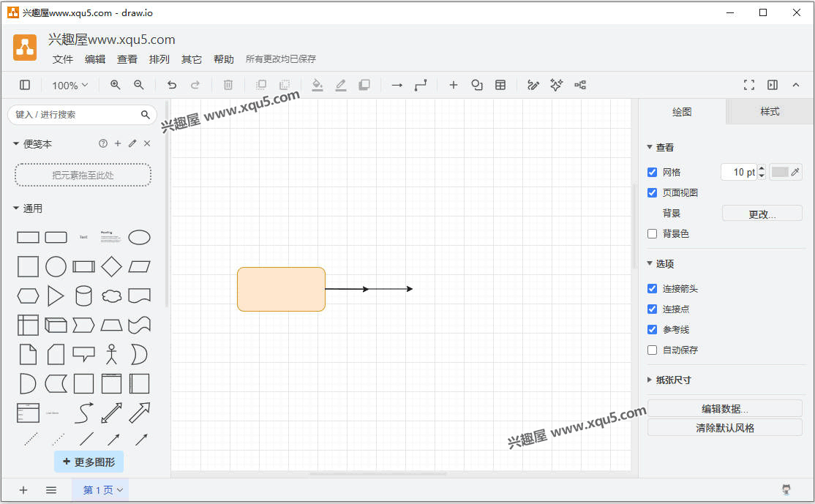Click the 更多图形 button
This screenshot has width=815, height=504.
point(89,462)
